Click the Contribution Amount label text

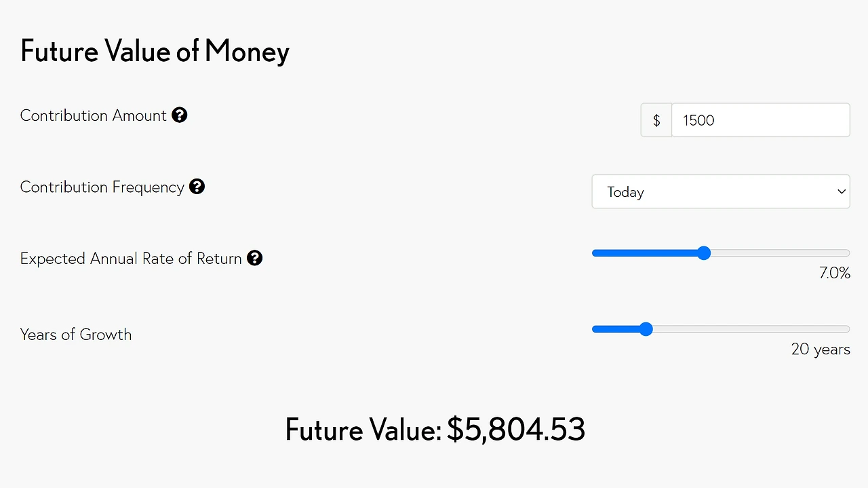93,115
